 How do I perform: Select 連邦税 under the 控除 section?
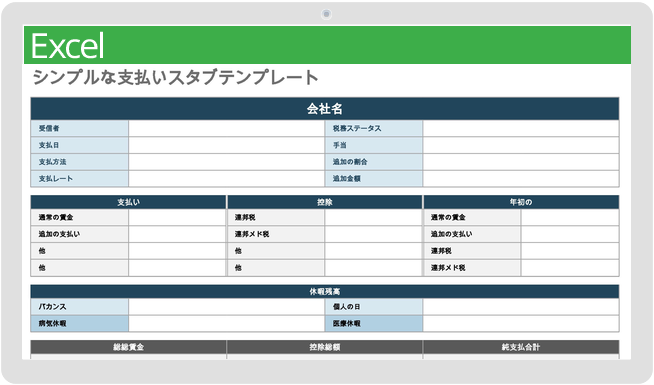(x=276, y=217)
